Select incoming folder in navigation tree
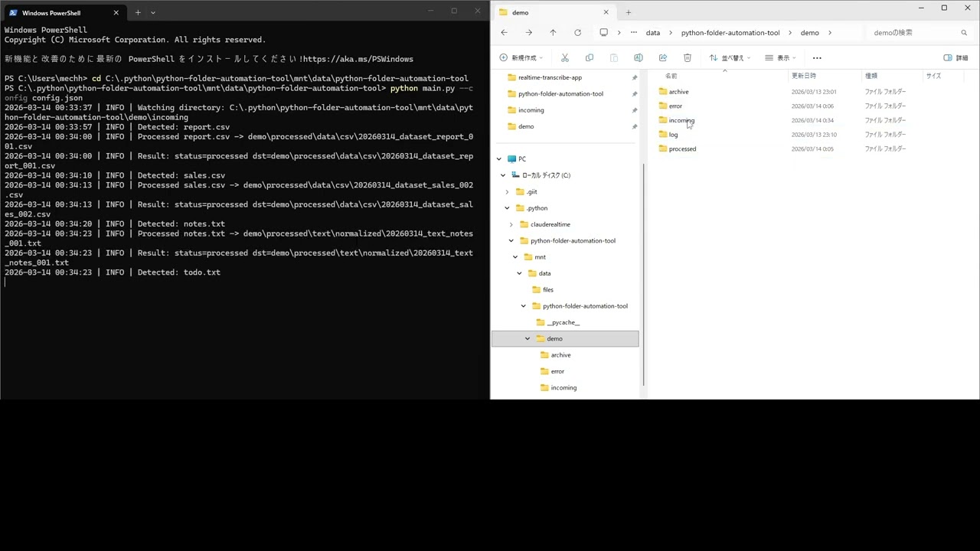 coord(563,387)
